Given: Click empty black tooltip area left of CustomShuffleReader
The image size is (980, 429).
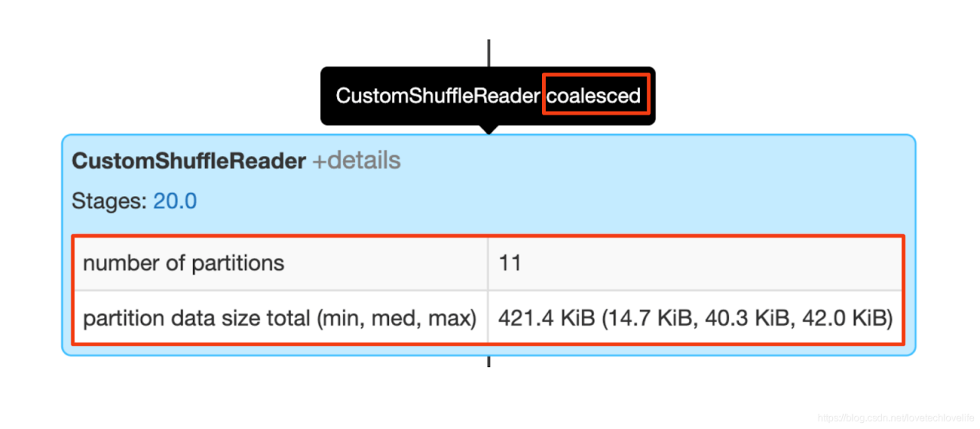Looking at the screenshot, I should click(x=328, y=96).
